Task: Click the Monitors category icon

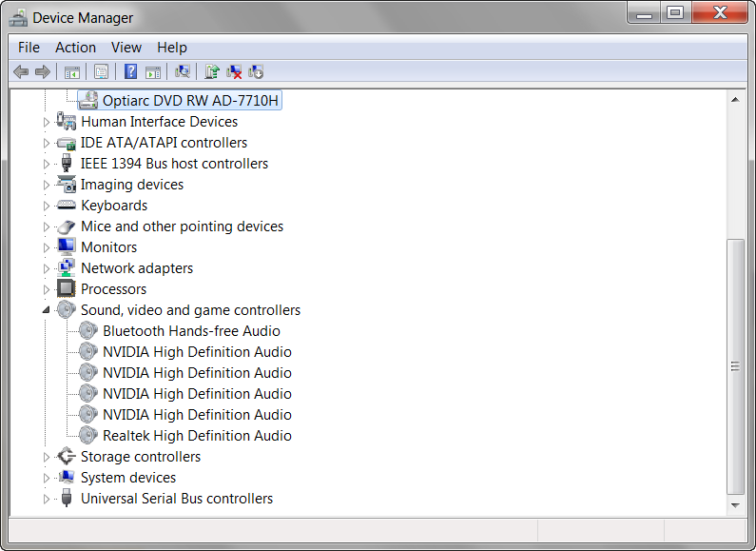Action: [66, 246]
